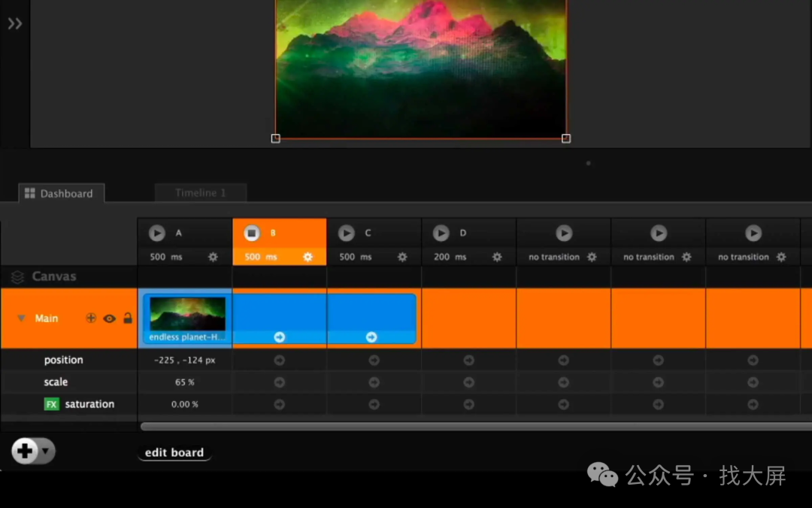Click the Canvas layers icon
812x508 pixels.
[17, 277]
